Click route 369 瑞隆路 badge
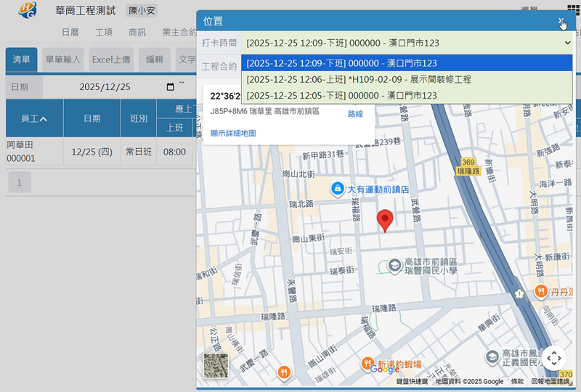Screen dimensions: 581x392 click(x=468, y=167)
